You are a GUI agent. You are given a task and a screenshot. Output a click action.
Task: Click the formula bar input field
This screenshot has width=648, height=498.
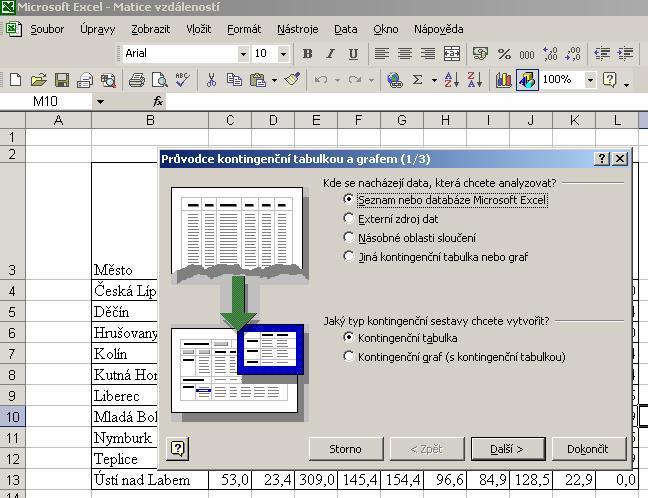tap(406, 101)
